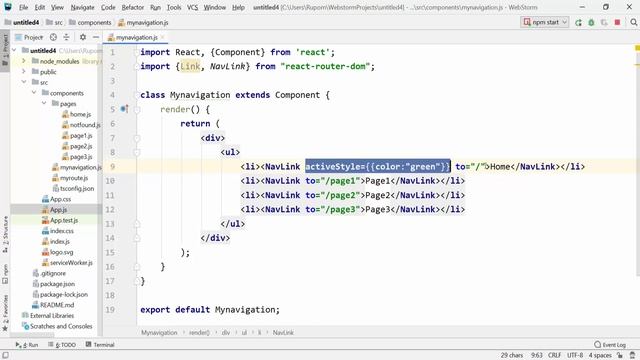640x360 pixels.
Task: Click the render() editor breadcrumb
Action: pos(199,333)
